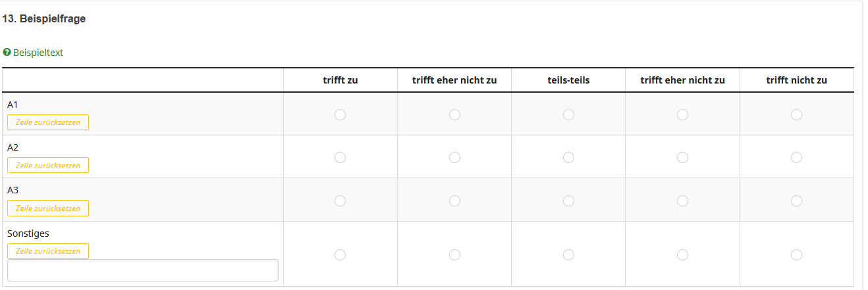This screenshot has height=290, width=868.
Task: Choose 'trifft nicht zu' for row A2
Action: click(x=796, y=158)
